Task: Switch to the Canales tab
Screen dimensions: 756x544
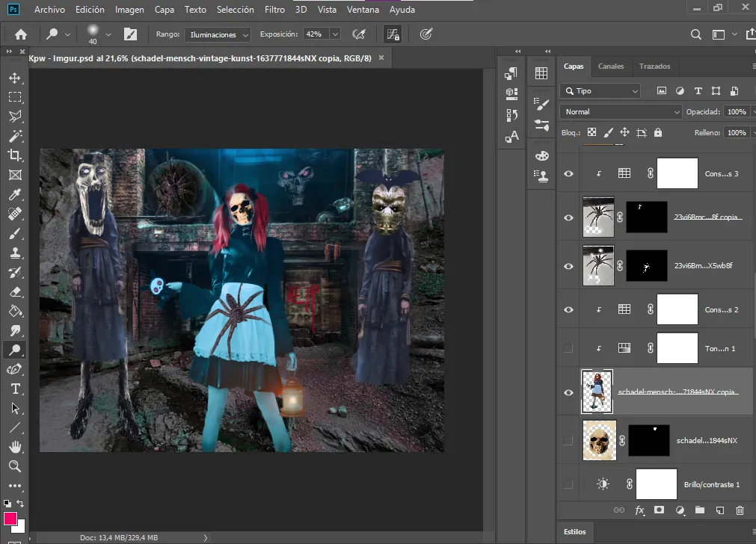Action: tap(611, 67)
